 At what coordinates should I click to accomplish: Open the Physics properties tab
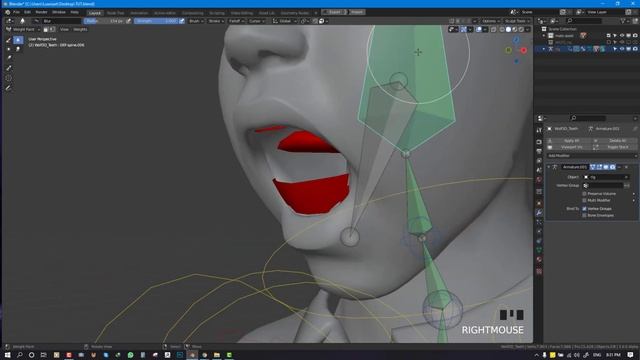539,231
